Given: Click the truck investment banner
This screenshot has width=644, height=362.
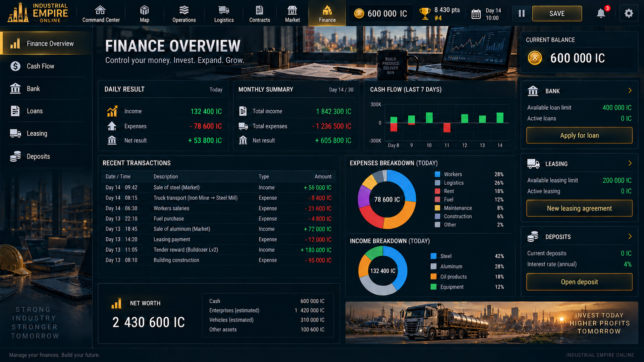Looking at the screenshot, I should [x=492, y=322].
